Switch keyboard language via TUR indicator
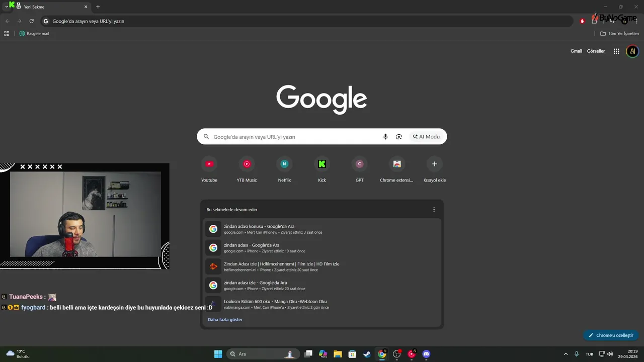 [x=589, y=354]
